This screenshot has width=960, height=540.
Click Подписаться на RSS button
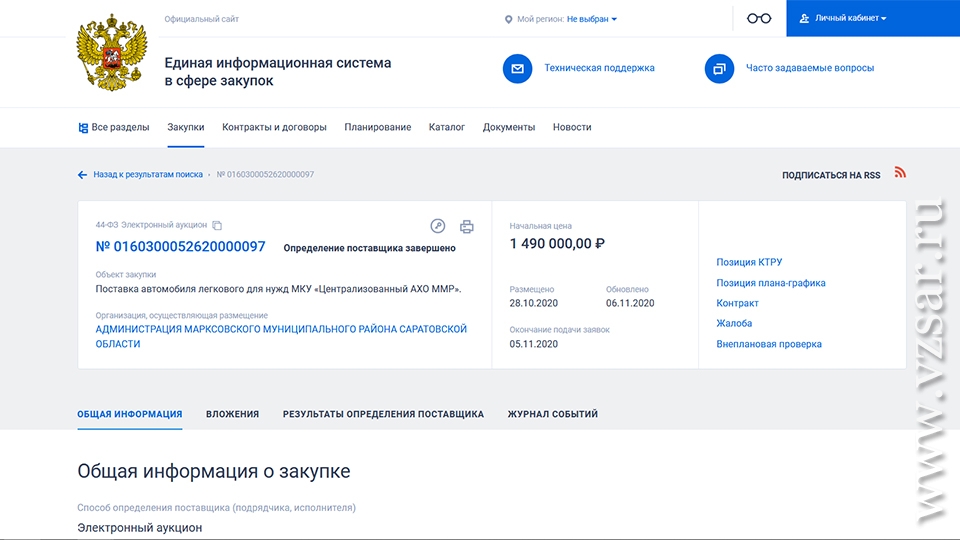831,175
